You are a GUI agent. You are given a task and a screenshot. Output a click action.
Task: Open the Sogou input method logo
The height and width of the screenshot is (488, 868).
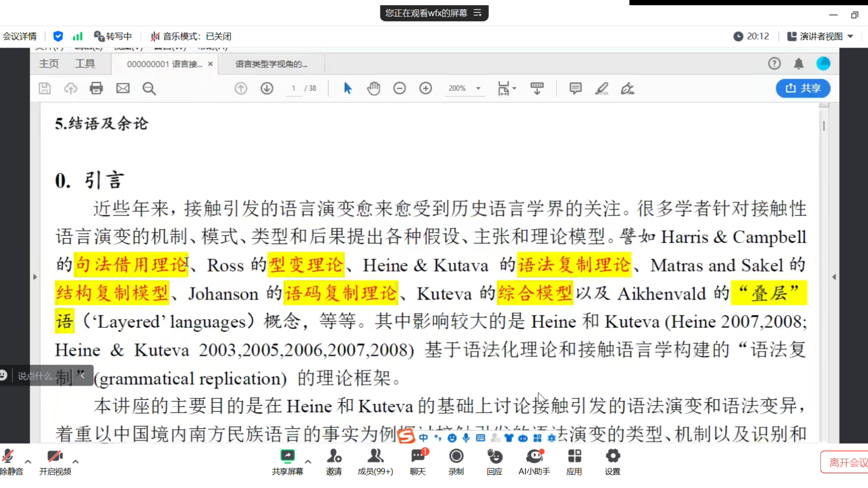405,437
